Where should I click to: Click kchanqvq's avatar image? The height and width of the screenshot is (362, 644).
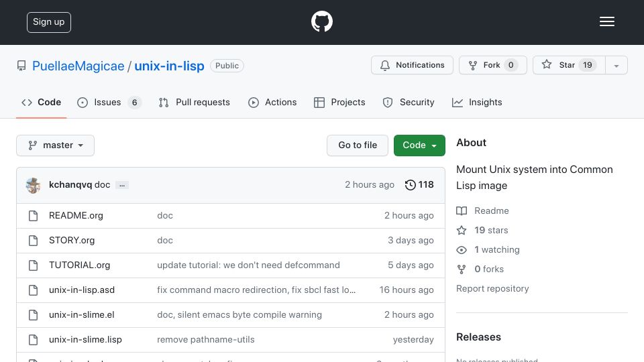(x=33, y=185)
